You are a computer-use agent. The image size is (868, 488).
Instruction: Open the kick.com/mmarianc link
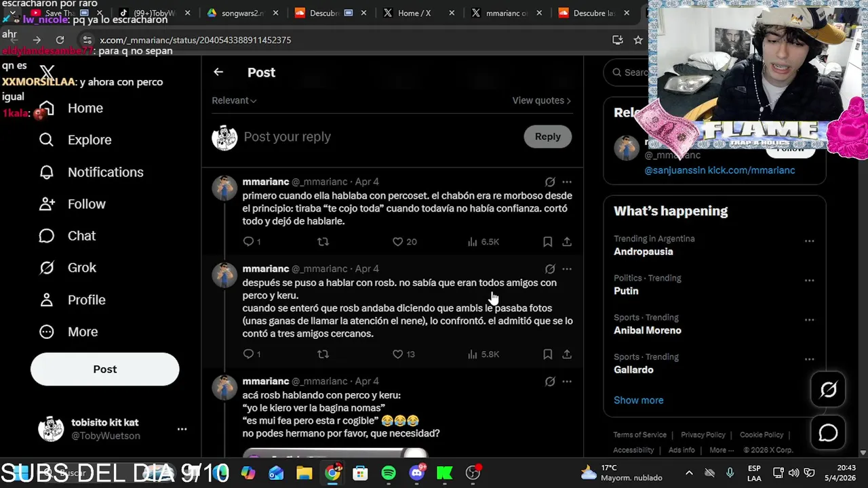click(x=751, y=170)
